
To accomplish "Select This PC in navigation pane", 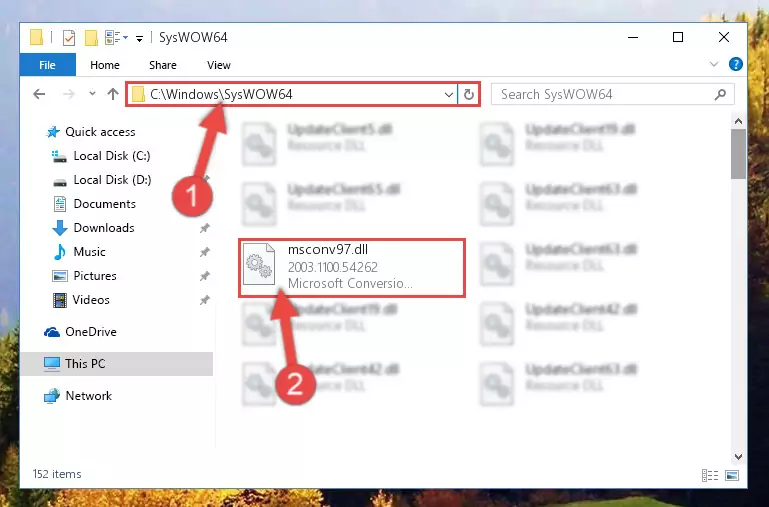I will coord(117,364).
